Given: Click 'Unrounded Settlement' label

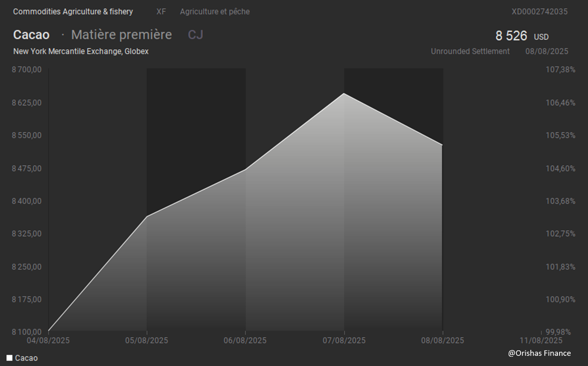Looking at the screenshot, I should coord(470,51).
